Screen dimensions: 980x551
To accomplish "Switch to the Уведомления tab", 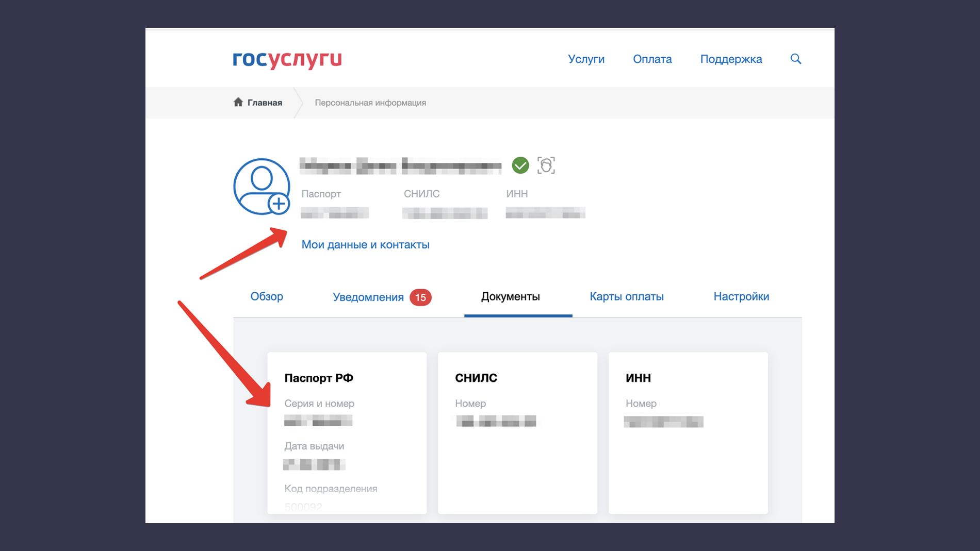I will click(368, 297).
